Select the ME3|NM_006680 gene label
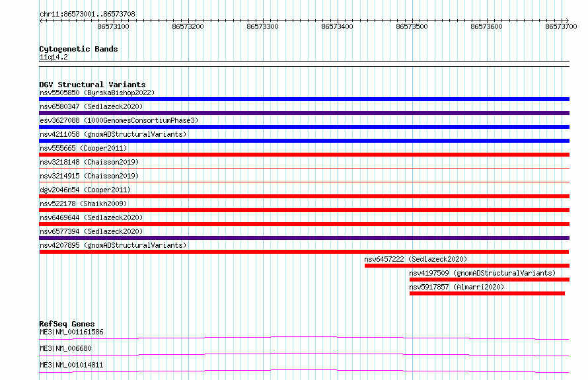 point(65,348)
